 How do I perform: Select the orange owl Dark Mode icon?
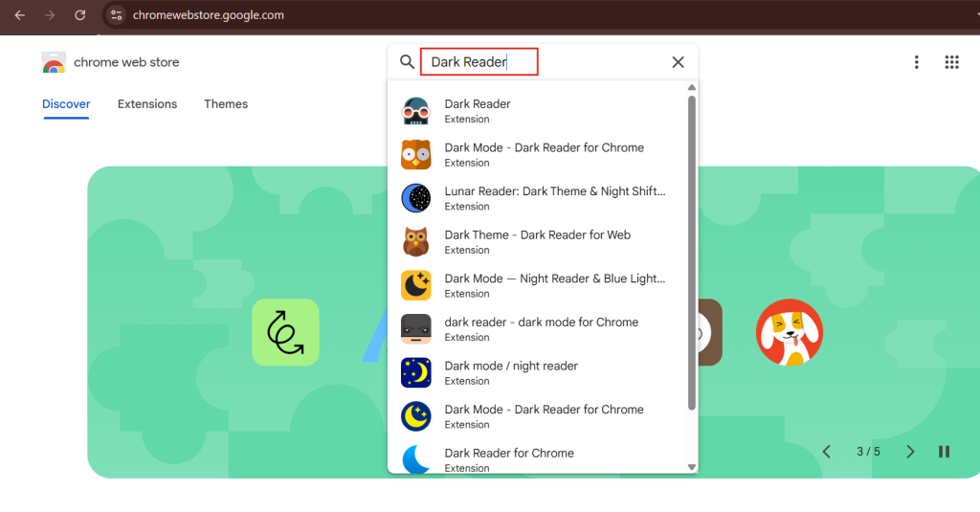click(x=415, y=154)
